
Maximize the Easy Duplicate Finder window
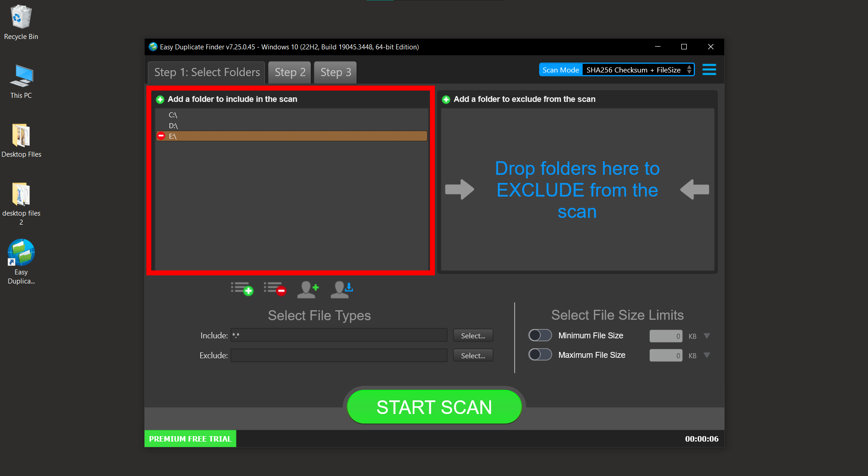[x=684, y=47]
